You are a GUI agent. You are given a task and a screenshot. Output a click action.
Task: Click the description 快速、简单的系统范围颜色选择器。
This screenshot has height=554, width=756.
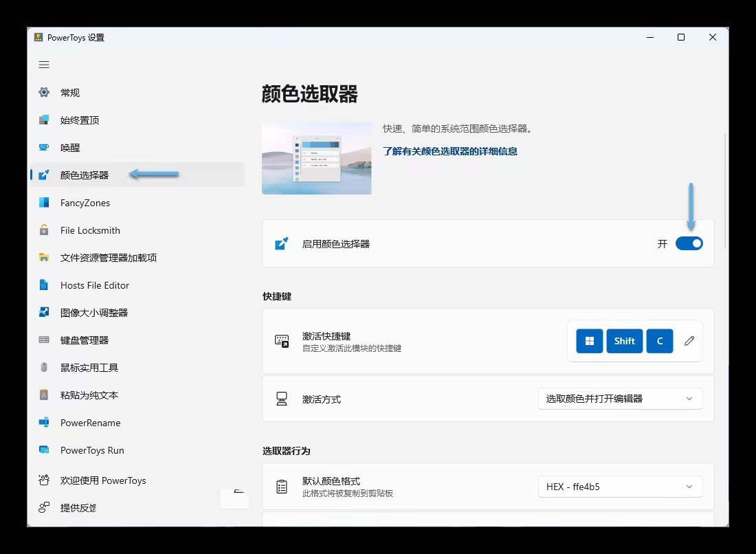point(459,129)
